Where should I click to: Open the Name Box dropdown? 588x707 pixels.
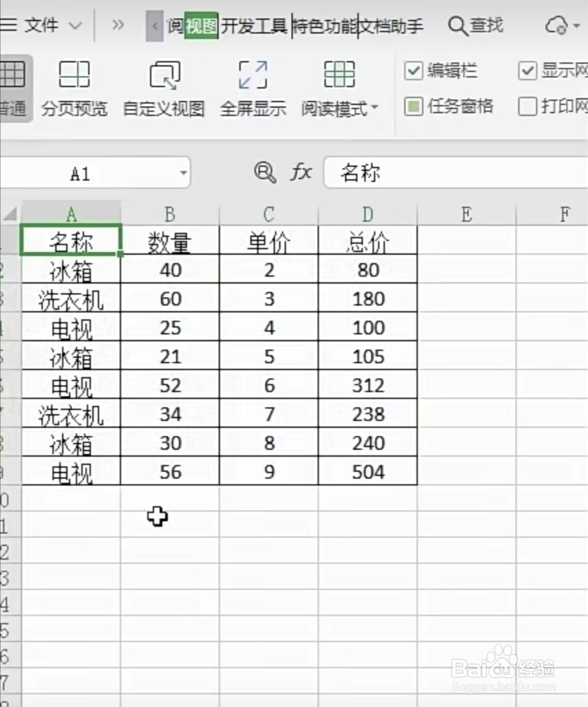(183, 173)
